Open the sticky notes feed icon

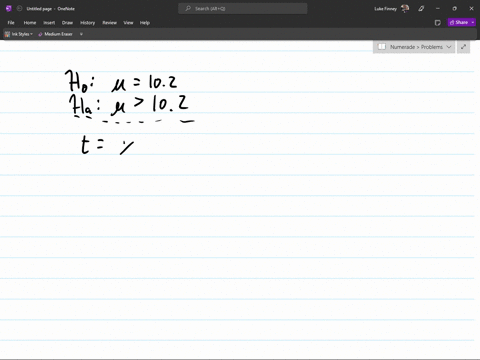[x=438, y=22]
